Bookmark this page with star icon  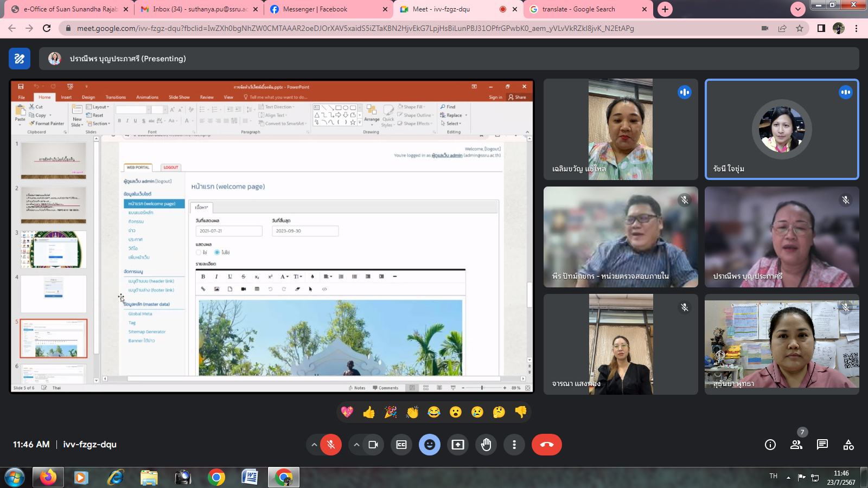click(800, 28)
